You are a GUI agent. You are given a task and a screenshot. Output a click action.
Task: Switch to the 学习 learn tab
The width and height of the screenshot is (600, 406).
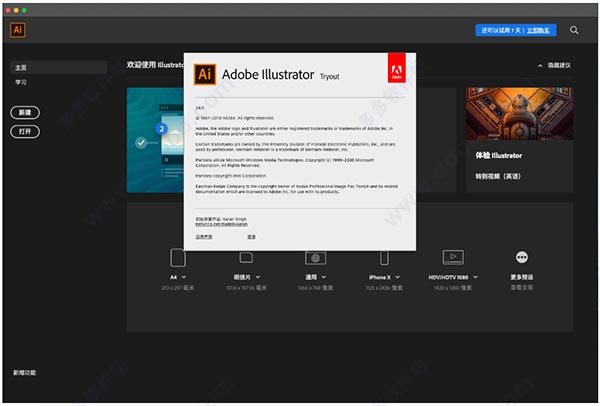point(21,82)
